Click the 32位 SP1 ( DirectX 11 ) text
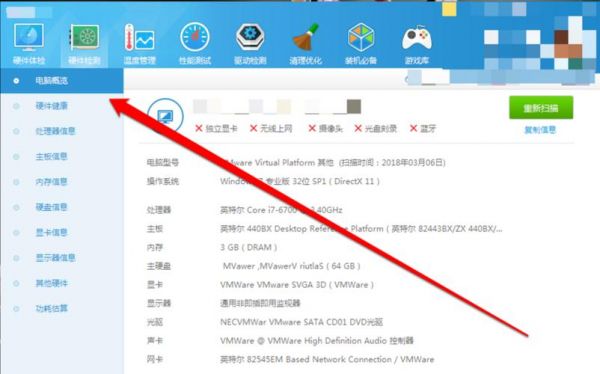This screenshot has width=600, height=374. pyautogui.click(x=336, y=181)
